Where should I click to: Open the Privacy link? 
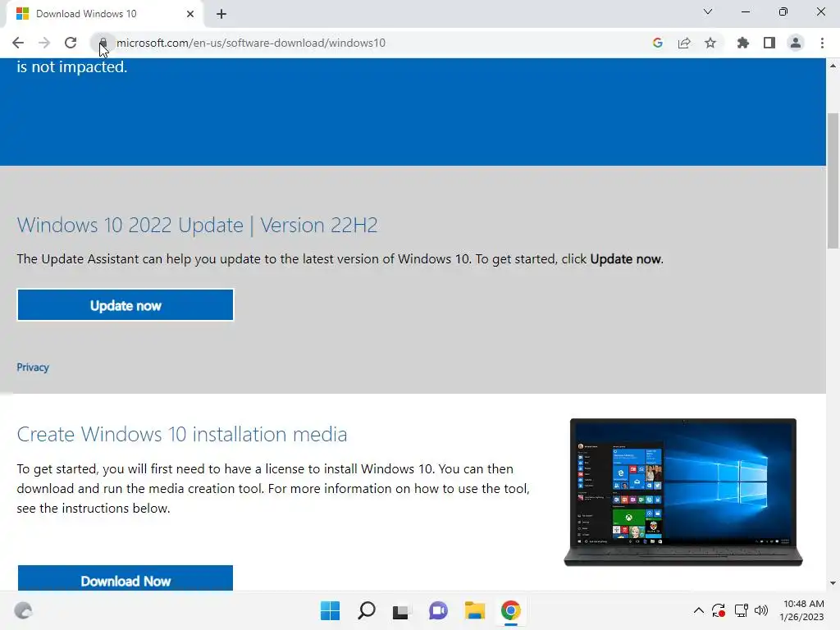[x=33, y=367]
